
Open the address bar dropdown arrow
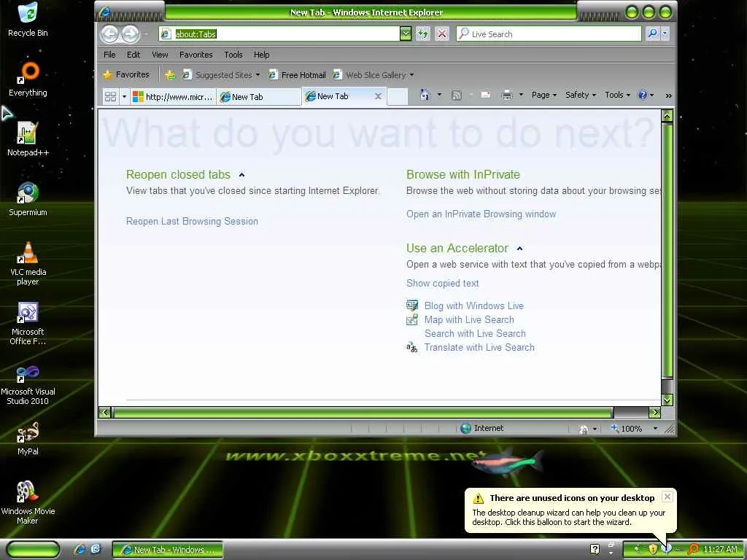click(x=406, y=34)
